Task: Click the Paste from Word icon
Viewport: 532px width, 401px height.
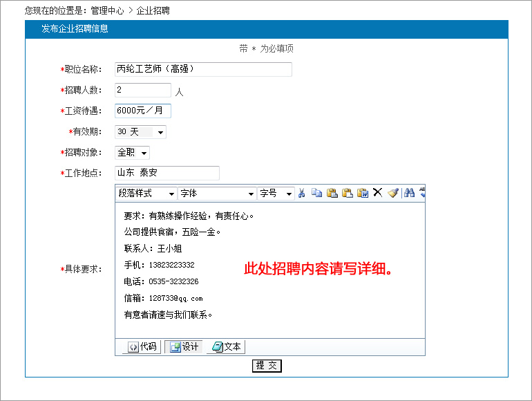Action: (x=362, y=193)
